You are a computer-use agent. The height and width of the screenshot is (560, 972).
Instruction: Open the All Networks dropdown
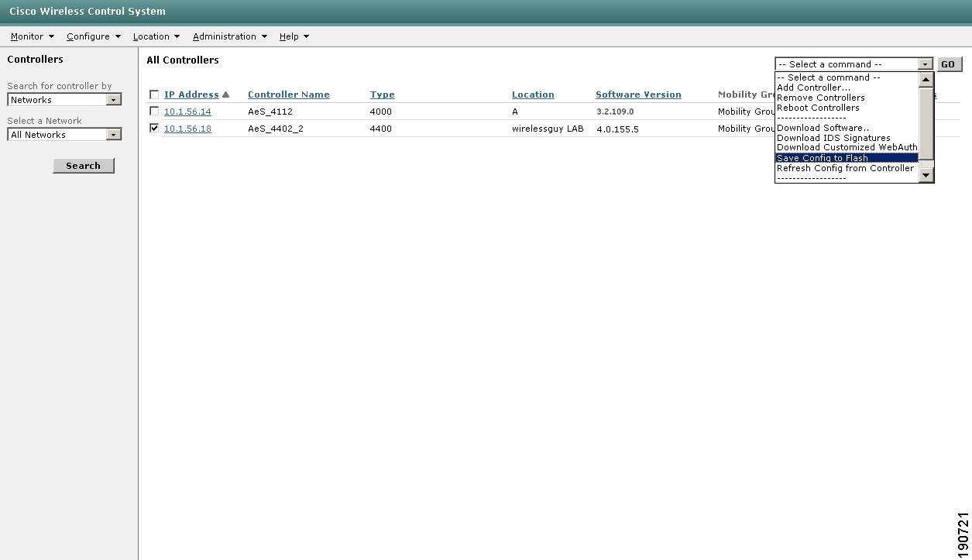pyautogui.click(x=64, y=135)
